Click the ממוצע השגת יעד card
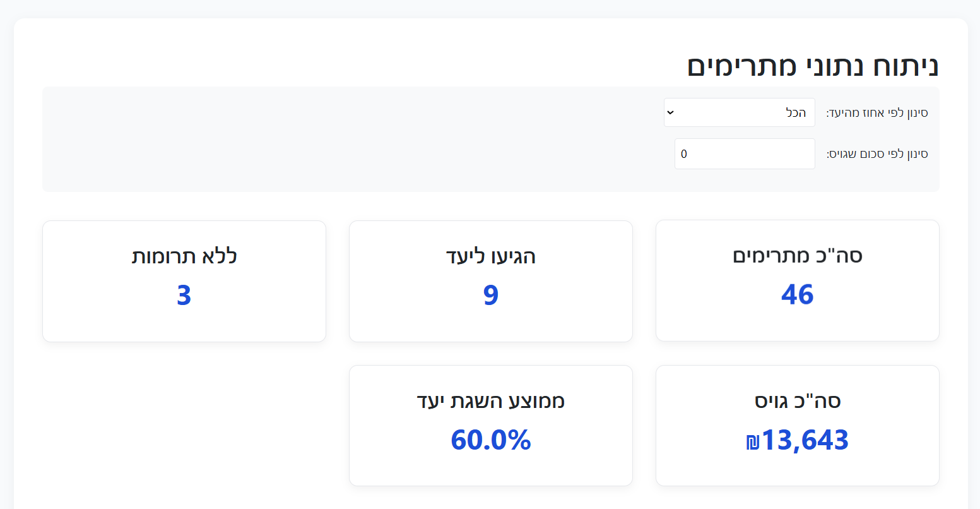 click(490, 425)
